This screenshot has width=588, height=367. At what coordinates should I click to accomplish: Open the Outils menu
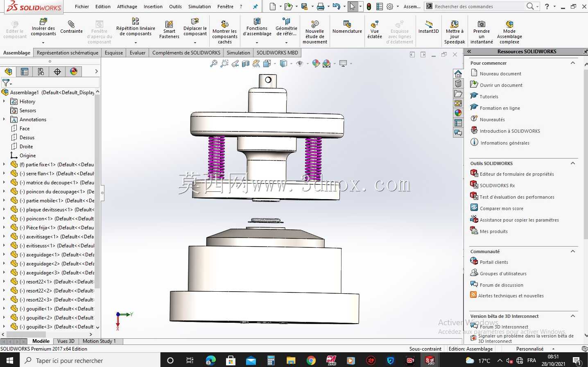(x=175, y=7)
